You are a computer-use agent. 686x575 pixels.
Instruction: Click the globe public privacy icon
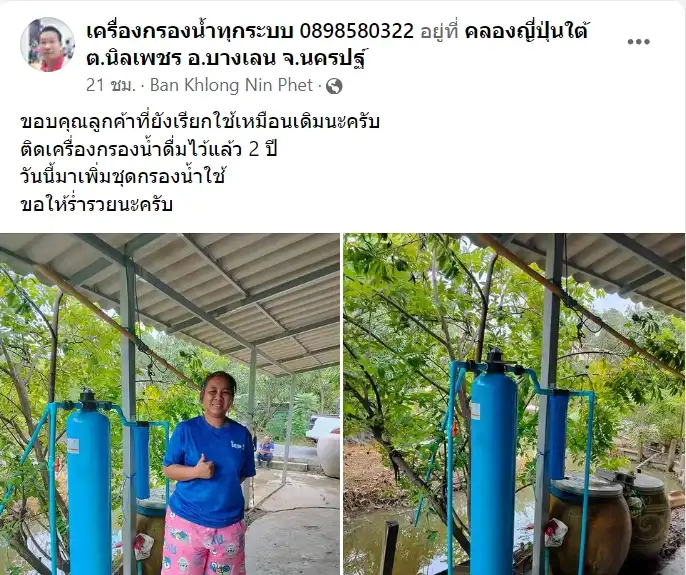tap(334, 86)
